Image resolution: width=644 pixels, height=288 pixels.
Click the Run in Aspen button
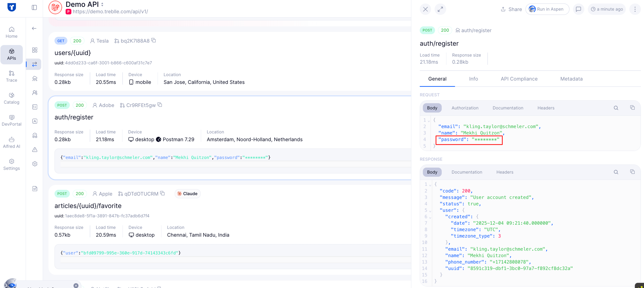(x=547, y=9)
